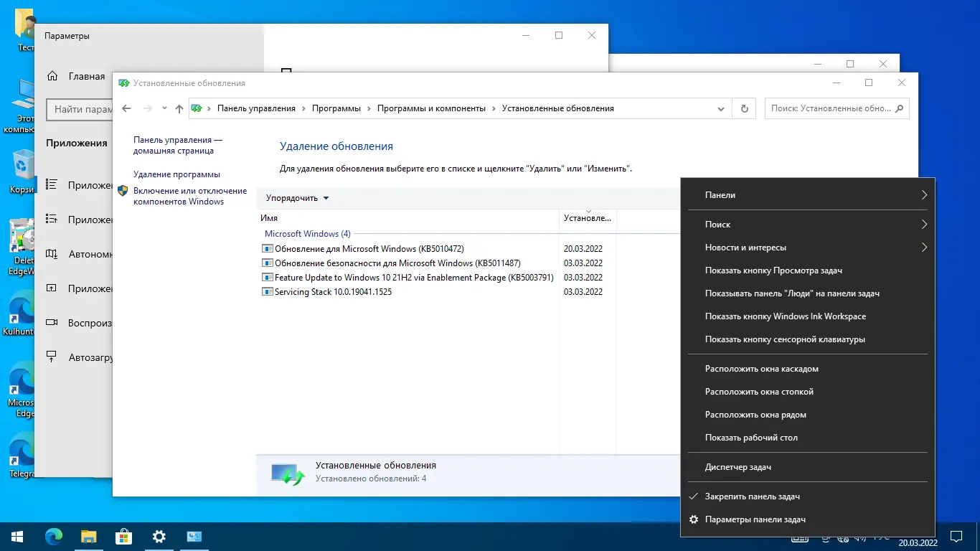Open the Упорядочить dropdown

(296, 198)
